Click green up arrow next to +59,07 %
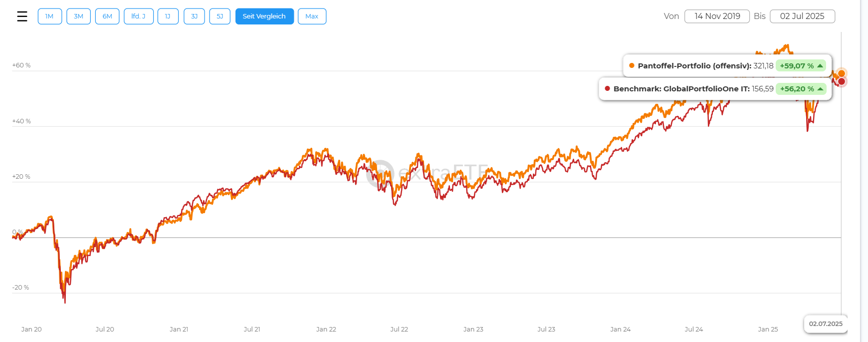The height and width of the screenshot is (342, 868). click(820, 66)
